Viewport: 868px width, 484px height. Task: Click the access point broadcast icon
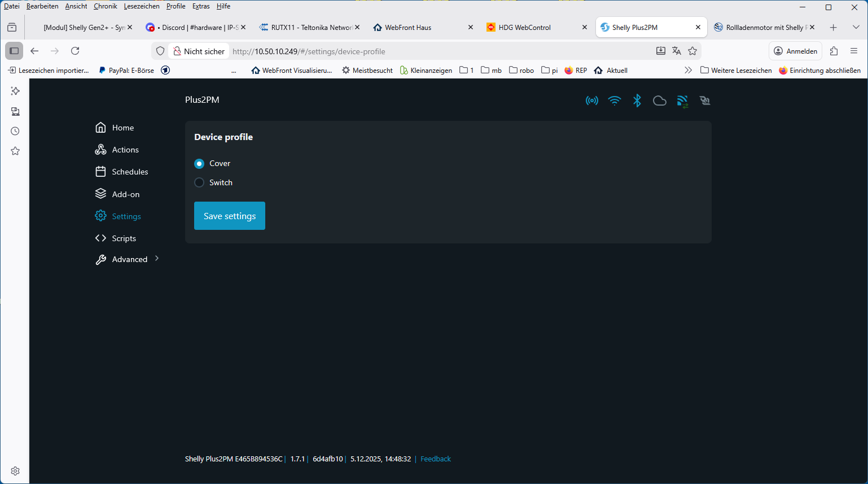(x=591, y=101)
